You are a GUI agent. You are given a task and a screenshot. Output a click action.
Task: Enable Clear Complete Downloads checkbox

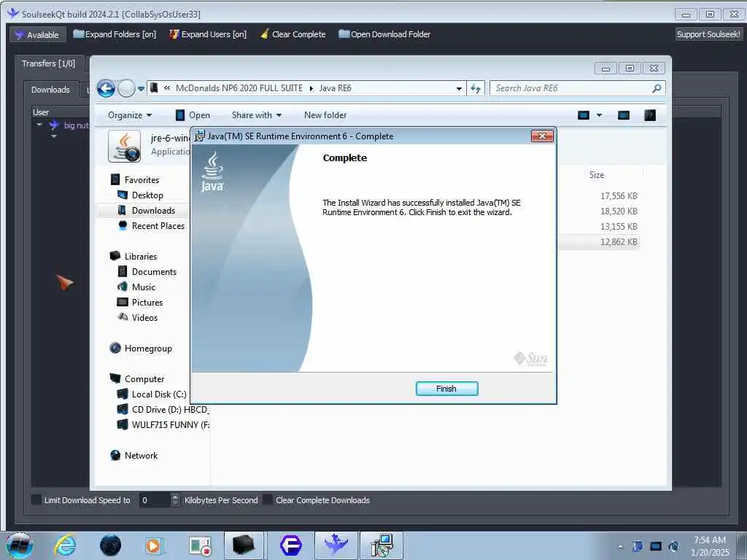[268, 500]
